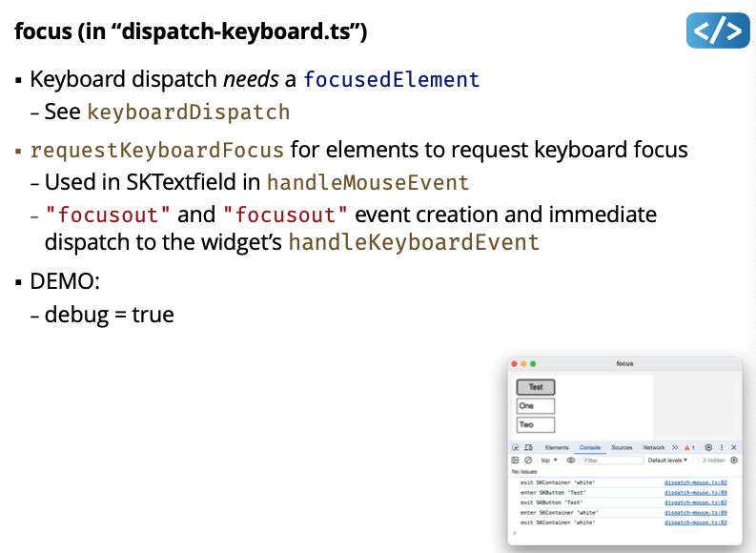Open the DevTools three-dot menu
Image resolution: width=756 pixels, height=553 pixels.
pos(722,447)
